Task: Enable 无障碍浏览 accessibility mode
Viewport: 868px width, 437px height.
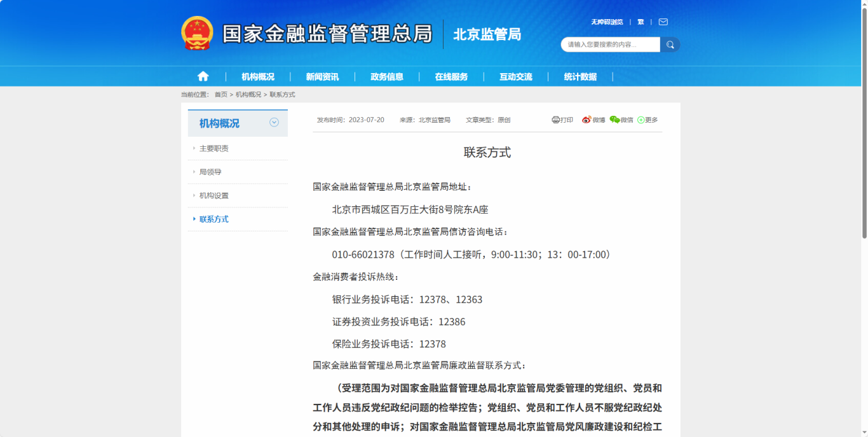Action: click(607, 22)
